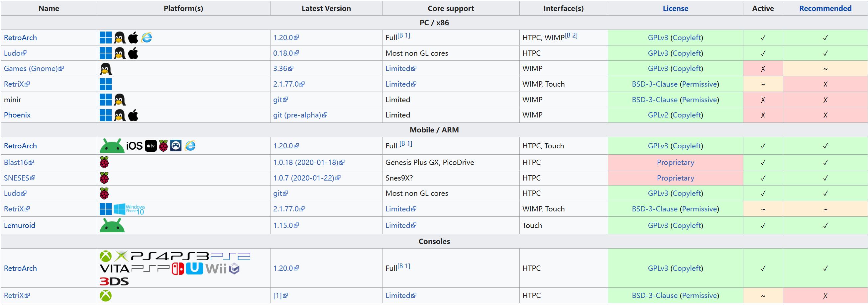Click the Raspberry Pi icon in Blast16 row

104,162
